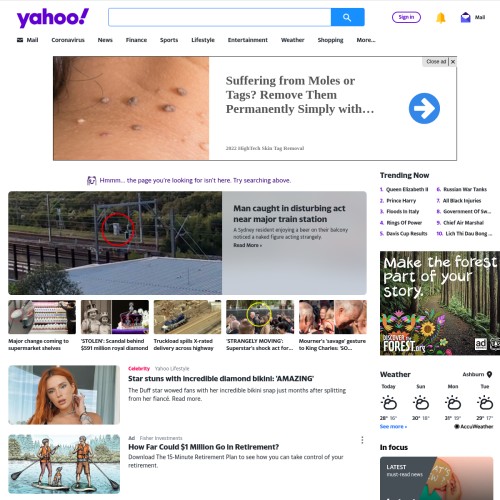This screenshot has width=500, height=500.
Task: Click the Sign in button
Action: point(406,17)
